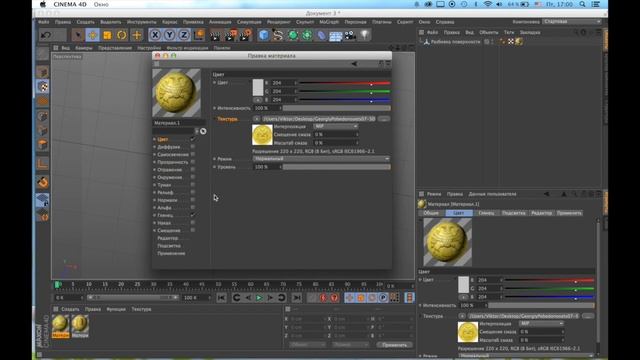Open Render Settings clapperboard icon

[x=245, y=36]
